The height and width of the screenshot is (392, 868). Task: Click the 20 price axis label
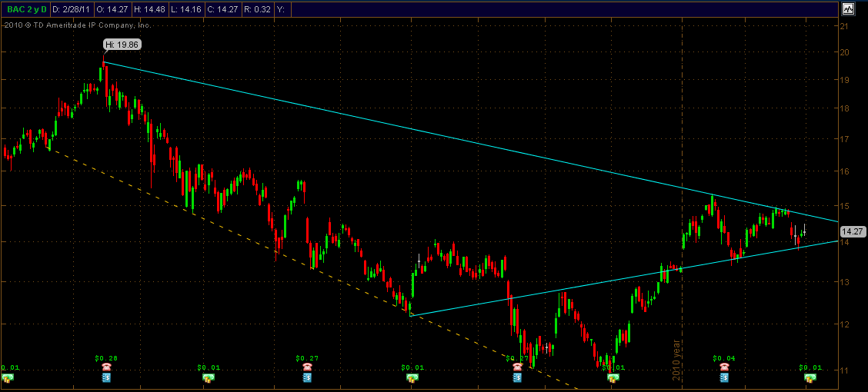(x=844, y=52)
